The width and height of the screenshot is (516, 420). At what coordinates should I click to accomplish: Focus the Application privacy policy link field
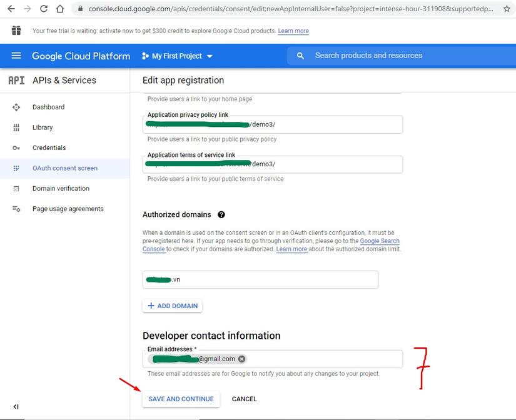point(273,124)
